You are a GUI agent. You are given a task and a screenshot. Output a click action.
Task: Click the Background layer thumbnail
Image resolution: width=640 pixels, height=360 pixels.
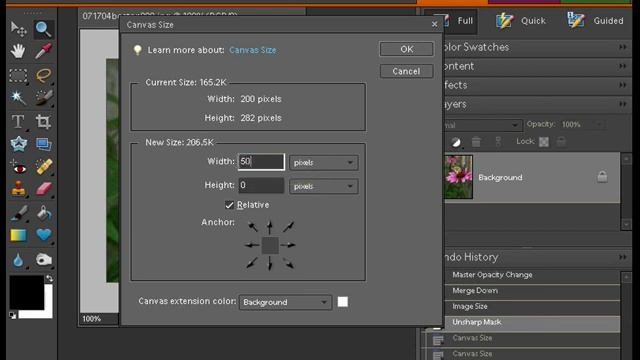pyautogui.click(x=458, y=177)
